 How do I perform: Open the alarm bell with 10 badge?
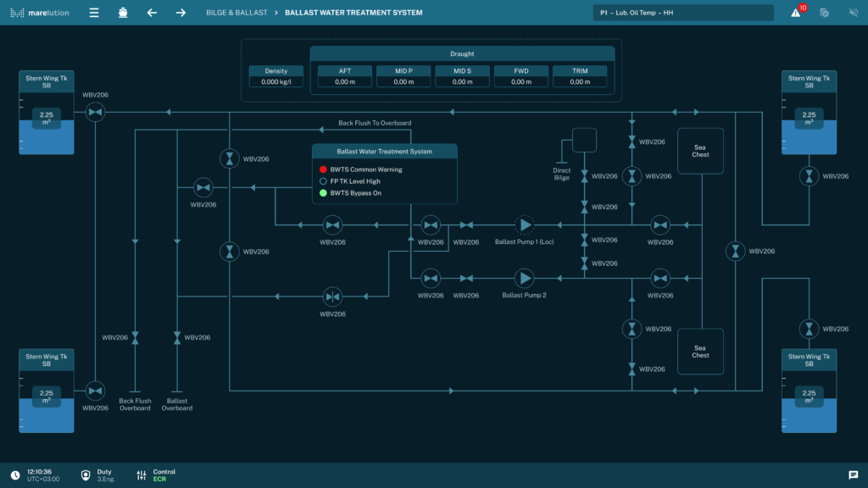pyautogui.click(x=797, y=12)
